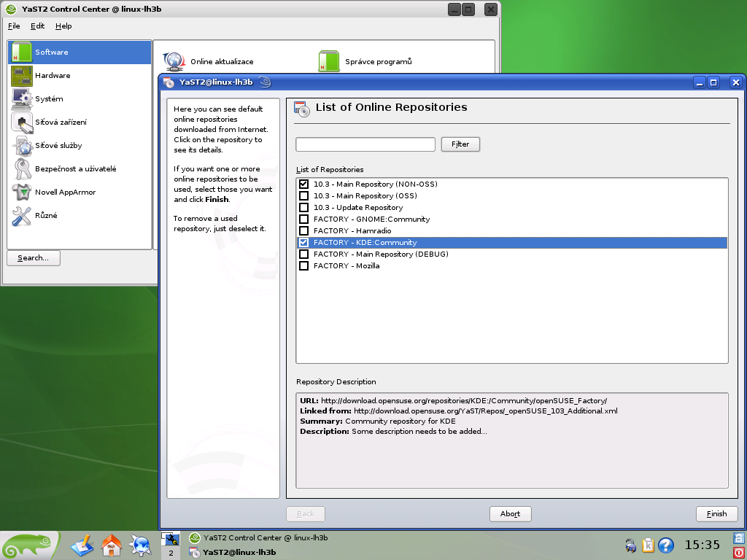This screenshot has width=747, height=560.
Task: Click the 'Linked from:' line in description
Action: click(459, 411)
